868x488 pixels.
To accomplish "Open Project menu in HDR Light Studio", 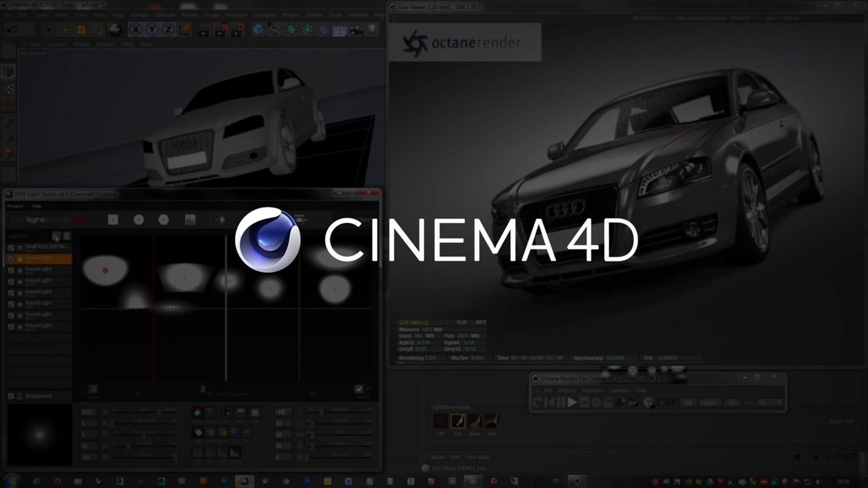I will tap(15, 206).
